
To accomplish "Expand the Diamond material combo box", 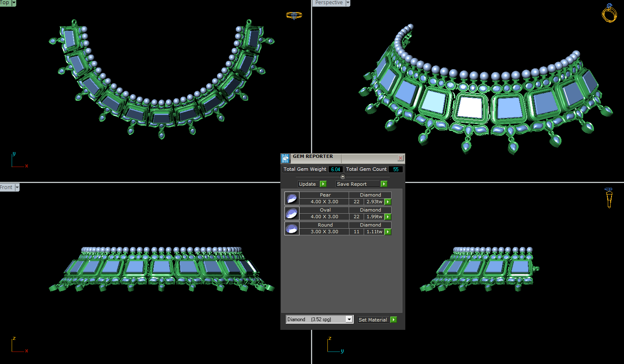I will click(x=349, y=319).
